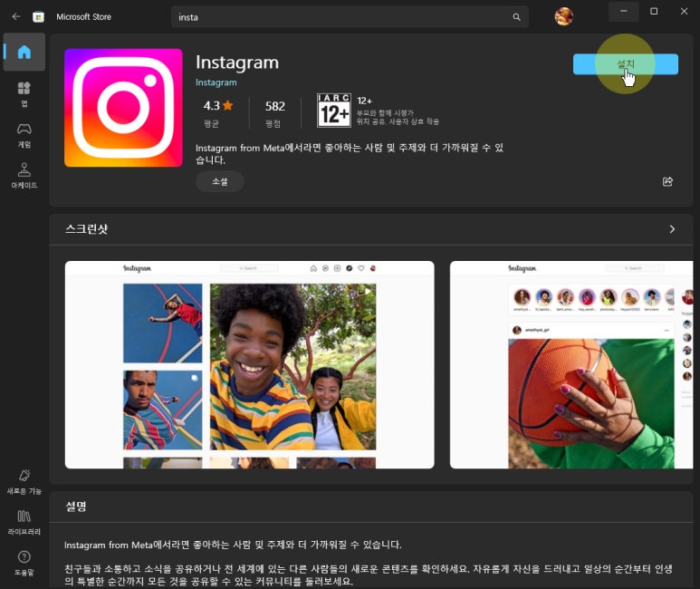Close the Microsoft Store window
This screenshot has height=589, width=700.
pyautogui.click(x=684, y=11)
